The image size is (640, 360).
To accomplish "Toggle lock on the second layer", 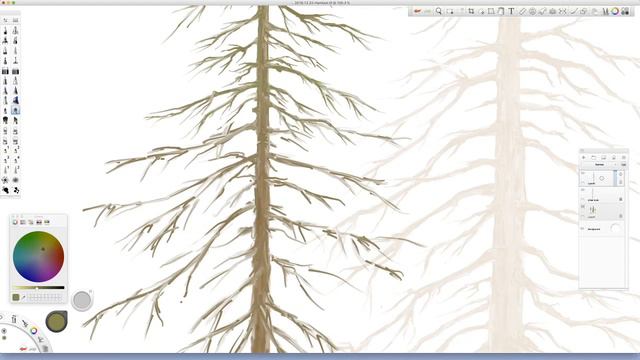I will tap(621, 199).
